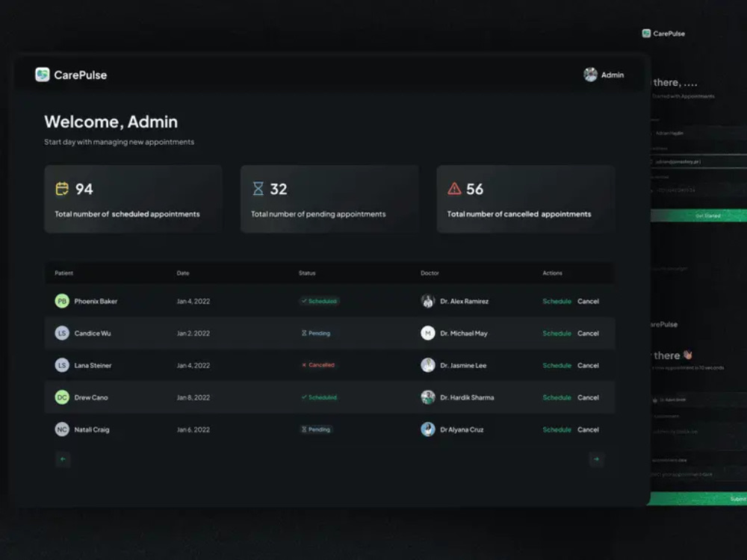Click the Scheduled status badge for Phoenix Baker

pyautogui.click(x=319, y=301)
